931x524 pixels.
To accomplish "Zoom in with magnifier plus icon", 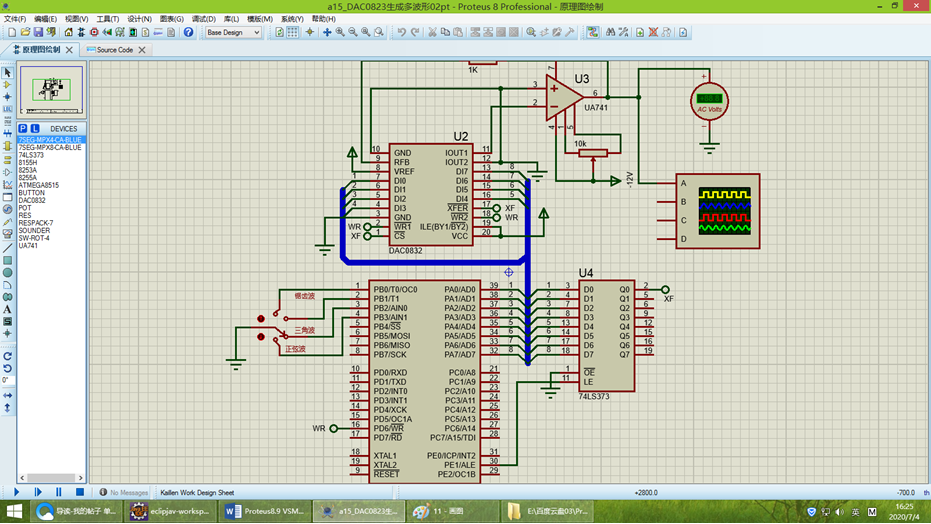I will pos(340,33).
